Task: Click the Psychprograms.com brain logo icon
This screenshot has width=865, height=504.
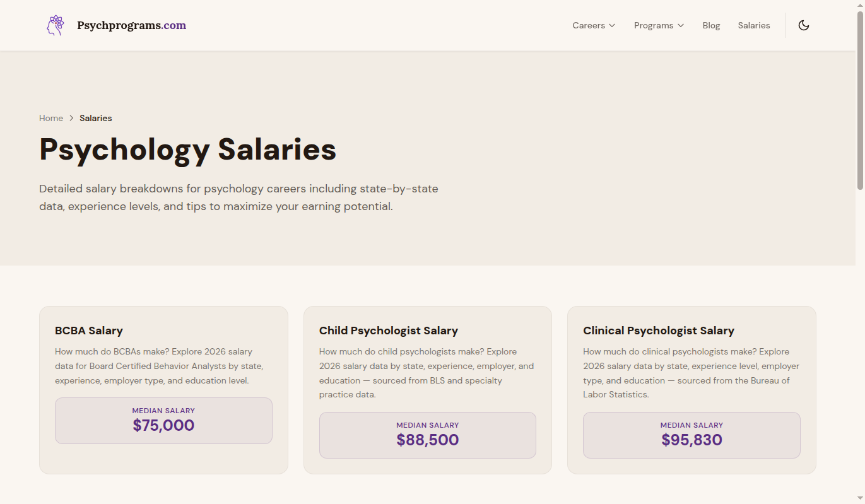Action: pyautogui.click(x=55, y=25)
